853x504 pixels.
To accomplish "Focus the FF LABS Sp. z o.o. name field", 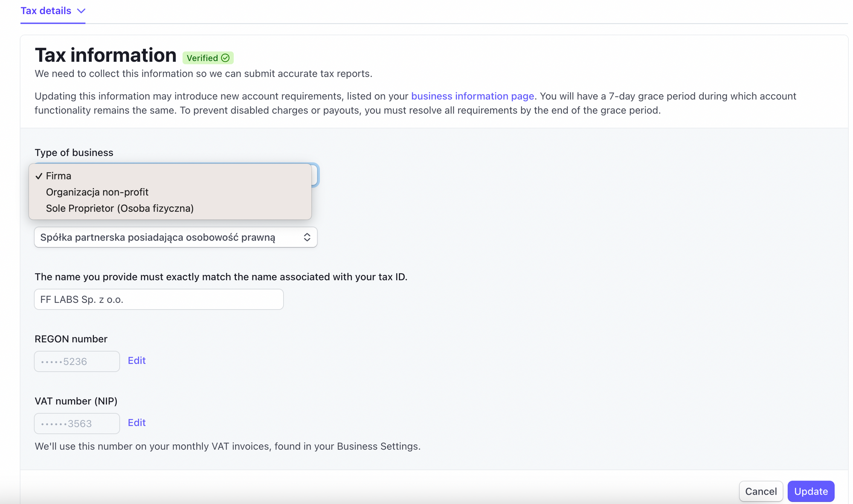I will coord(159,299).
